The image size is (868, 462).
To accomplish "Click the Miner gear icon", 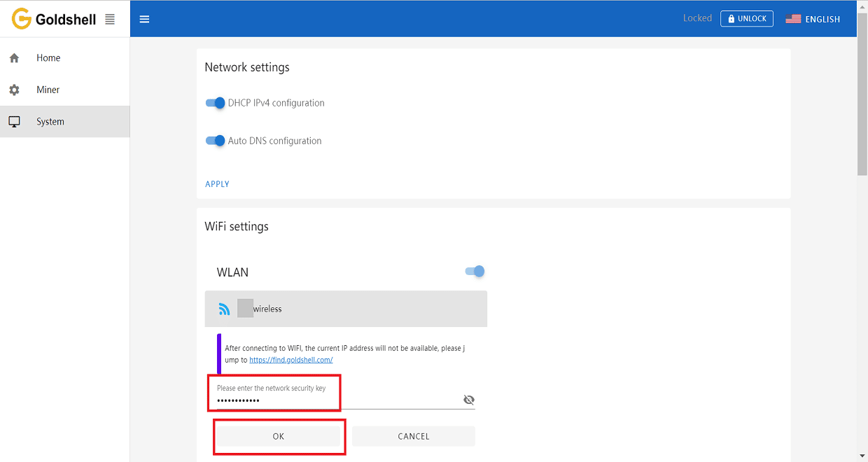I will tap(14, 90).
